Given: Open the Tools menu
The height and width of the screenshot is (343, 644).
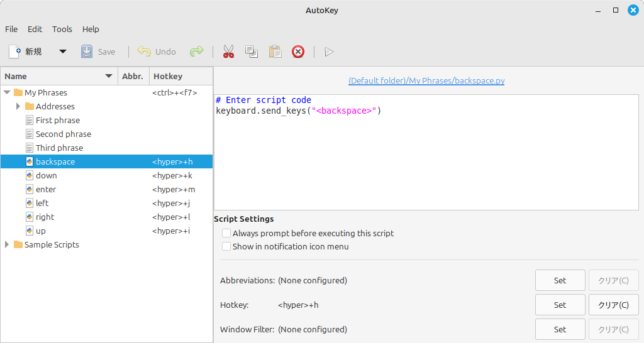Looking at the screenshot, I should [62, 29].
